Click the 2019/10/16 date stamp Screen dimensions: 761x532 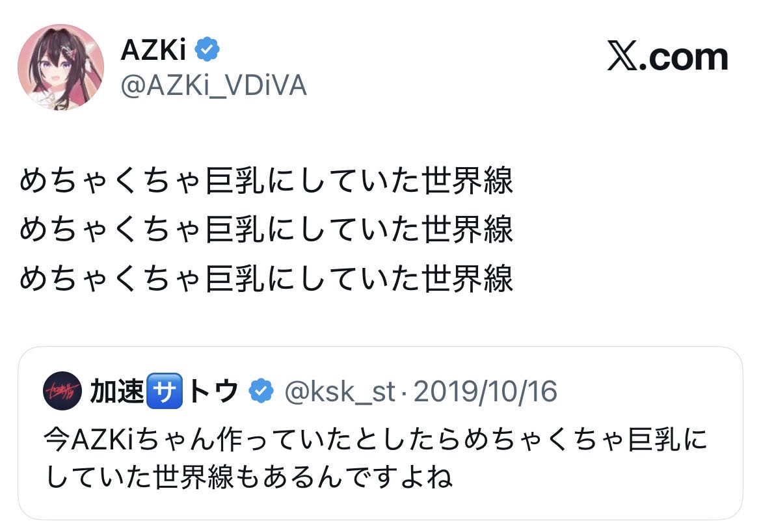tap(485, 392)
